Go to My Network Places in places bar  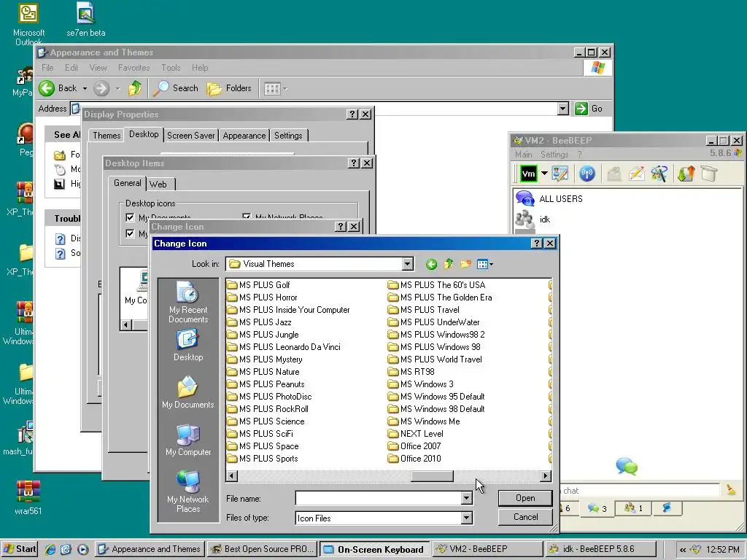(x=188, y=491)
